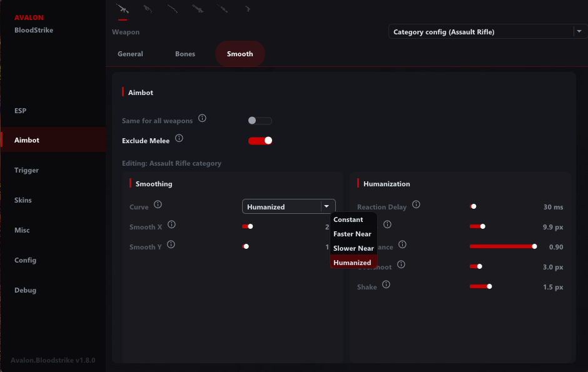Choose Faster Near curve option
The image size is (588, 372).
point(353,234)
